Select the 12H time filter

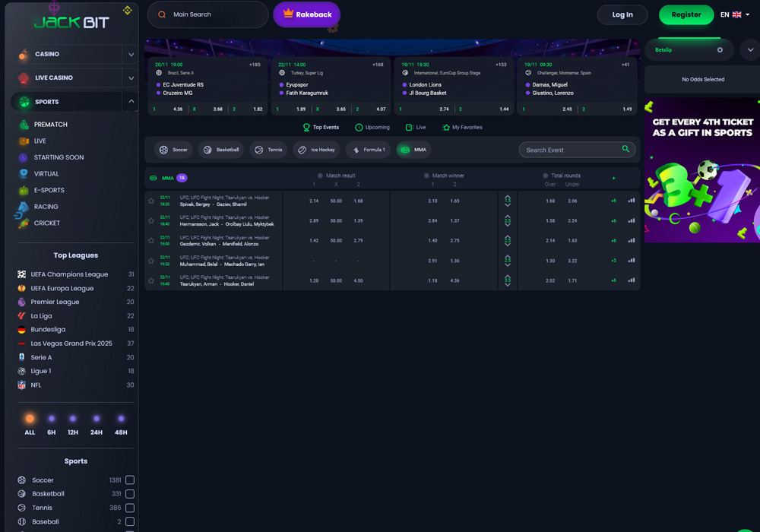click(73, 419)
